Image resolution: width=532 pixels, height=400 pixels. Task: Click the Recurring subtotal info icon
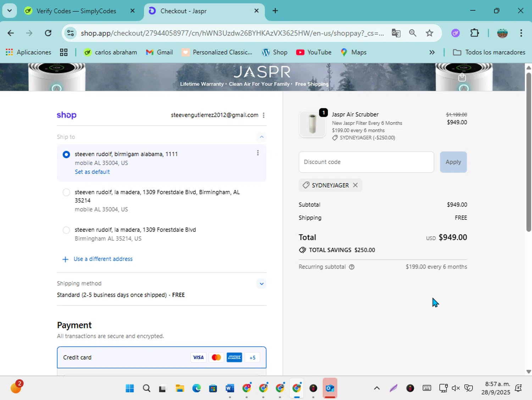(x=351, y=267)
